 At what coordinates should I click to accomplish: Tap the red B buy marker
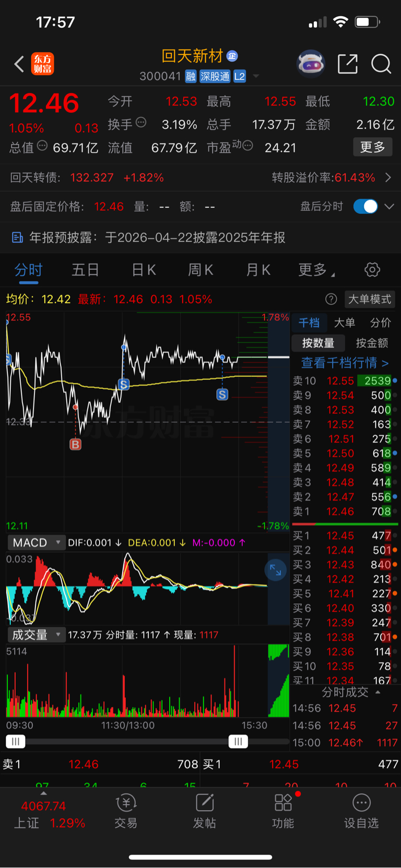point(76,444)
